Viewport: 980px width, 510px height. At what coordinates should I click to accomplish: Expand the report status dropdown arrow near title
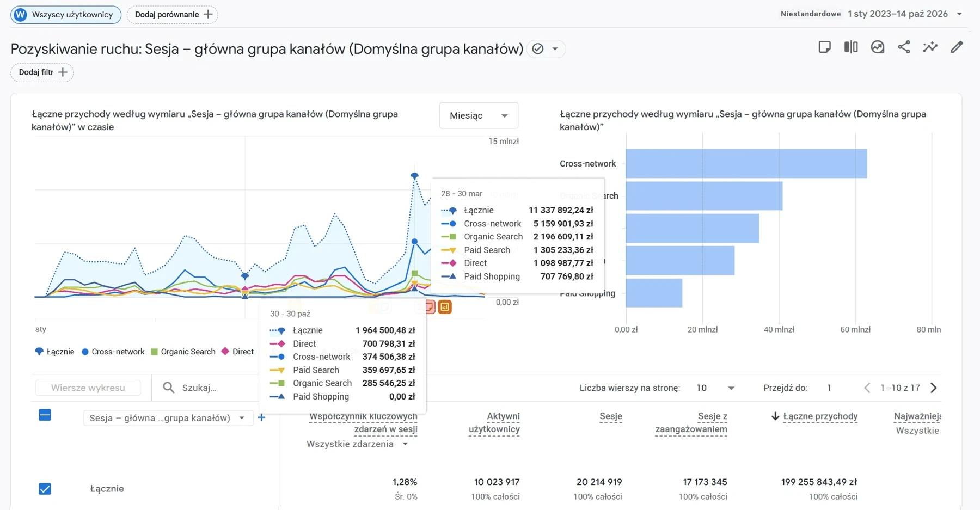(555, 49)
